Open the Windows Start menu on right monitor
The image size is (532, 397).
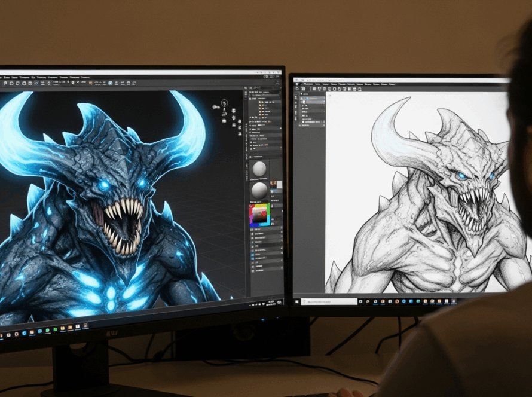pyautogui.click(x=296, y=302)
